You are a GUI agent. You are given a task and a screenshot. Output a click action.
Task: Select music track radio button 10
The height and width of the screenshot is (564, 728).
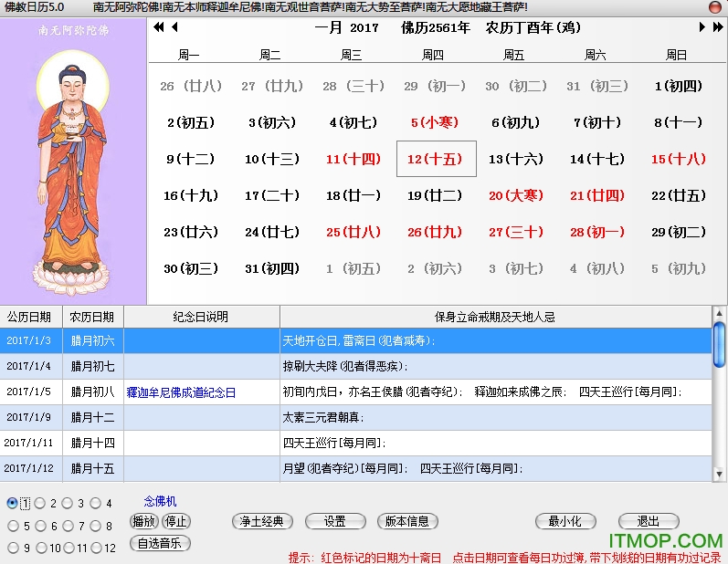tap(41, 548)
